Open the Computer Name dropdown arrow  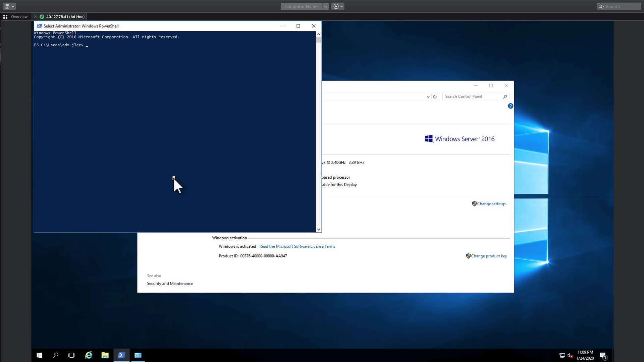click(x=325, y=6)
